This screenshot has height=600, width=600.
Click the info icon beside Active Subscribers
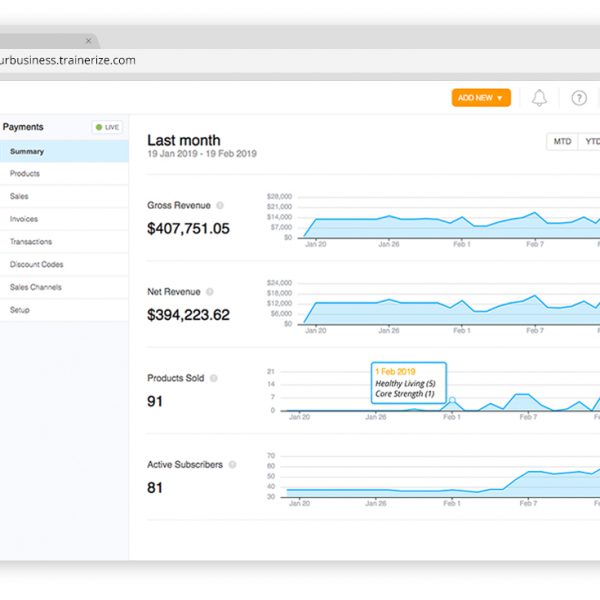click(x=232, y=465)
